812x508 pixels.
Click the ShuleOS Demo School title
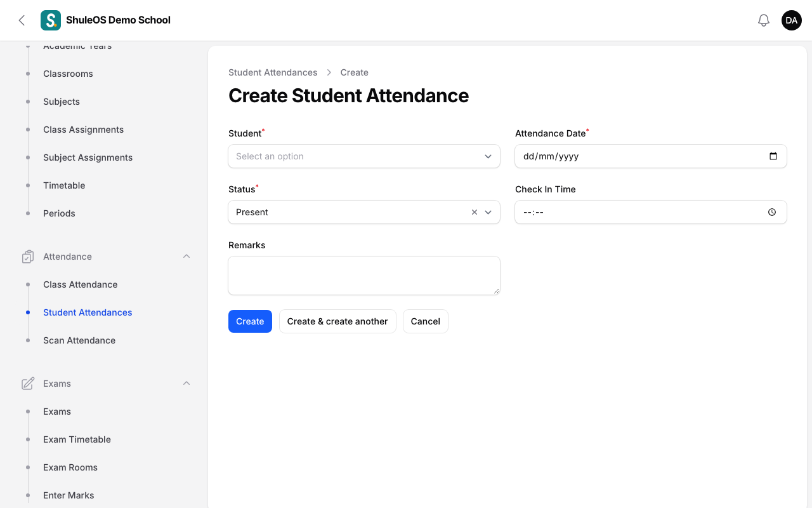118,20
